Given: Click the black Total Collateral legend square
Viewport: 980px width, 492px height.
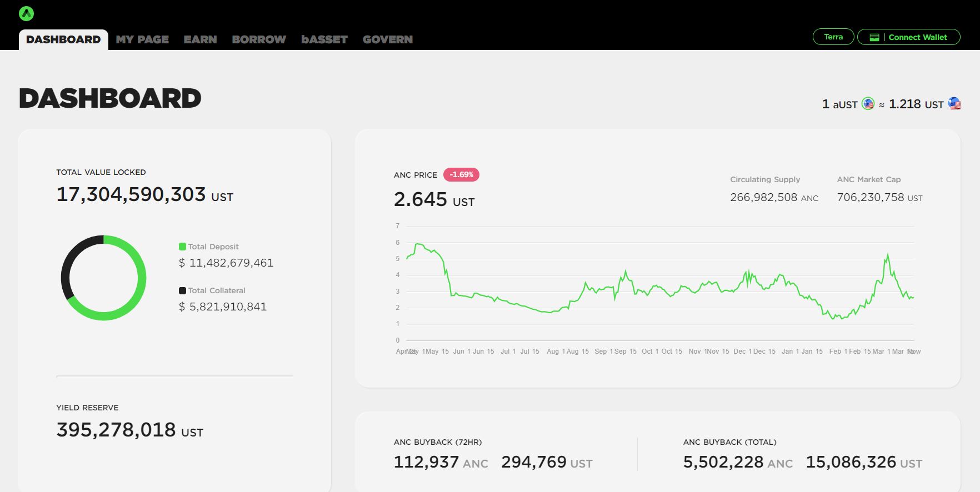Looking at the screenshot, I should click(182, 290).
